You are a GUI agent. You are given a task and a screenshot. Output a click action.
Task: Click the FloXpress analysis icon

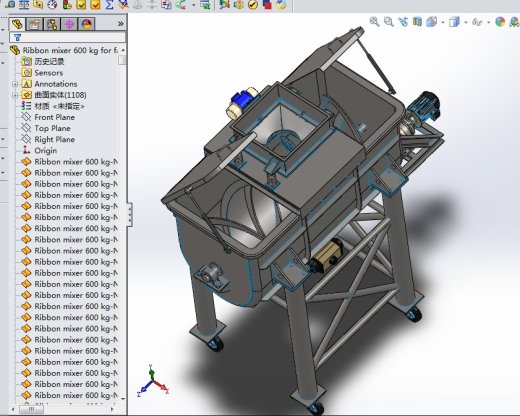(x=239, y=4)
